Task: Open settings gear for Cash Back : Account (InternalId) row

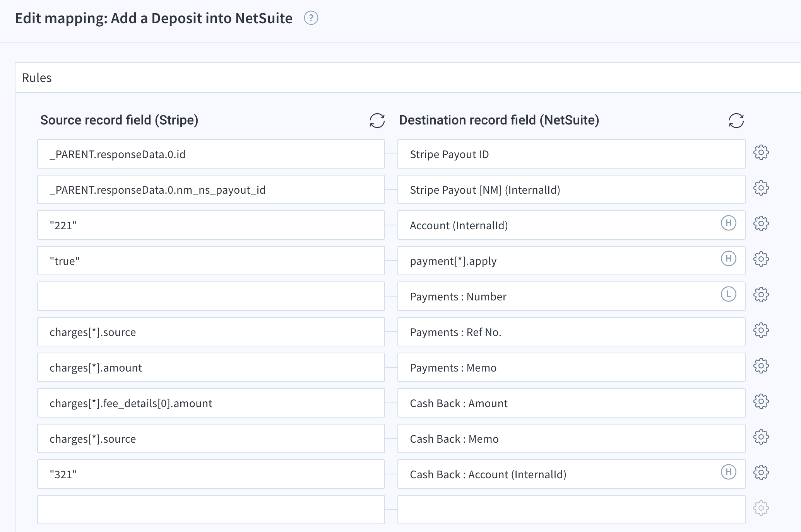Action: pos(761,473)
